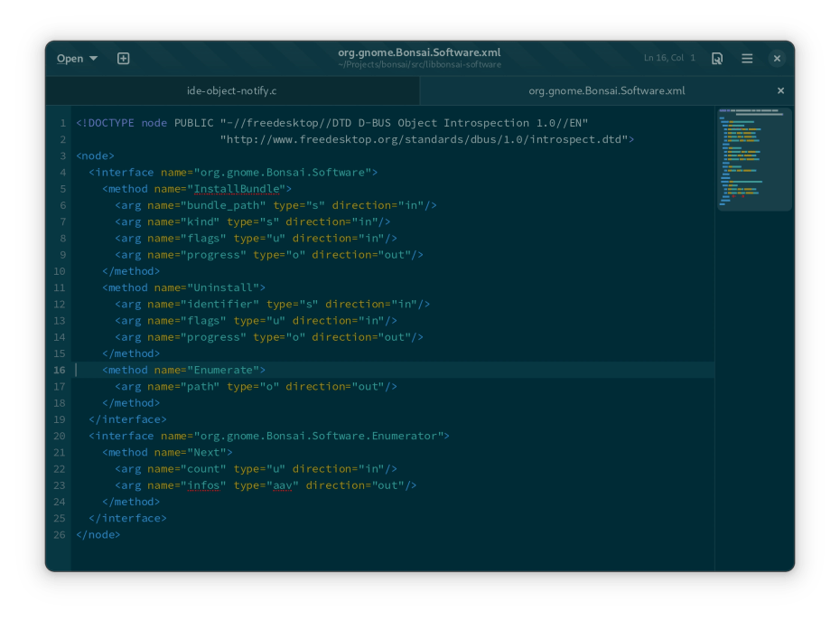
Task: Open the main hamburger menu
Action: pyautogui.click(x=746, y=57)
